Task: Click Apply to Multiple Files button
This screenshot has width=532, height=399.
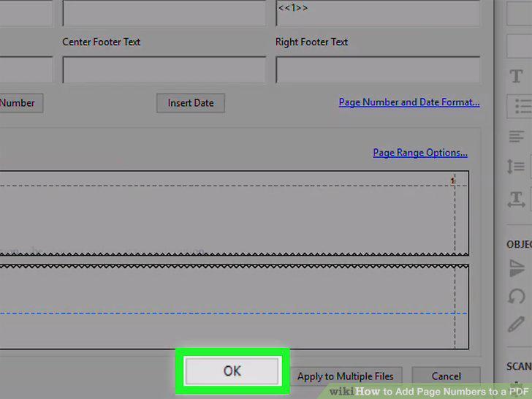Action: [x=346, y=376]
